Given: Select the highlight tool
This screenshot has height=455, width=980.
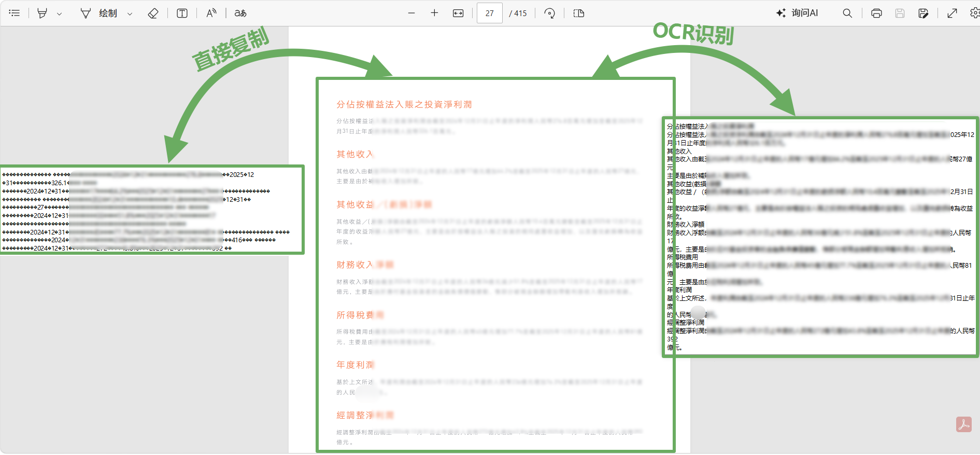Looking at the screenshot, I should [x=42, y=13].
